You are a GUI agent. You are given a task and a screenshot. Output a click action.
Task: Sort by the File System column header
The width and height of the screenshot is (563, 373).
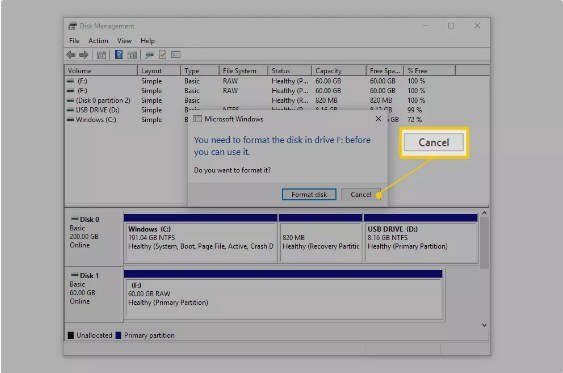(x=243, y=71)
